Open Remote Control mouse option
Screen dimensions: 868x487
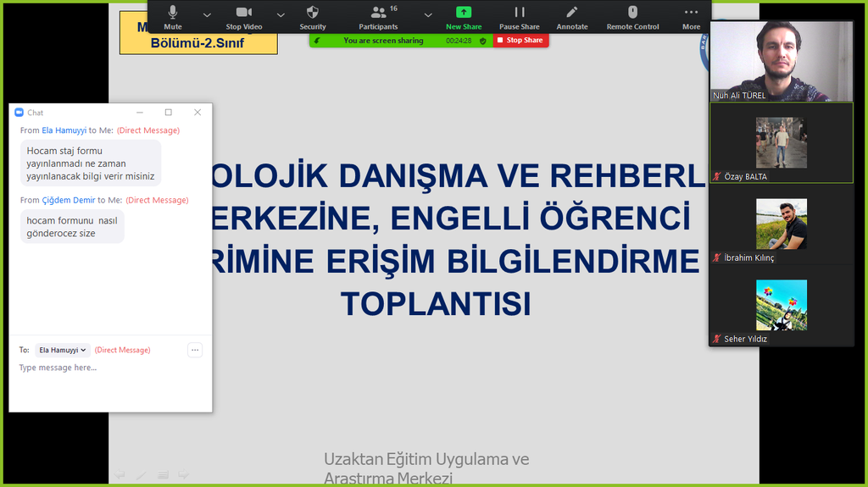click(x=632, y=17)
